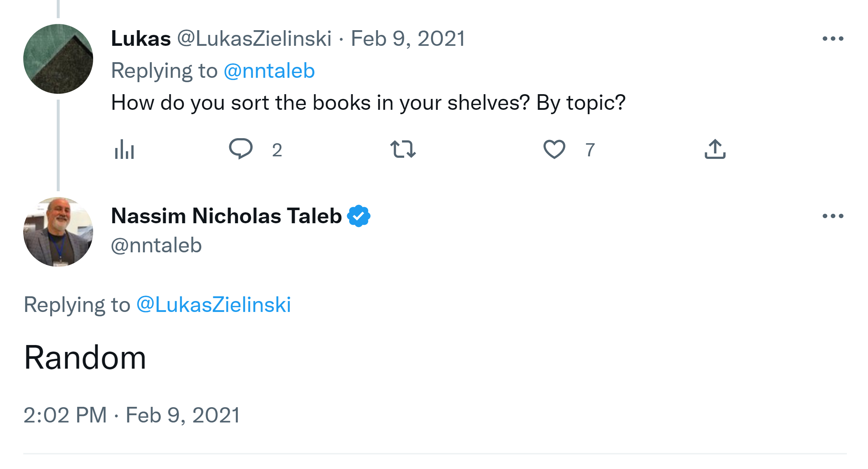Open analytics icon on Lukas's tweet
The image size is (868, 469).
pyautogui.click(x=124, y=149)
